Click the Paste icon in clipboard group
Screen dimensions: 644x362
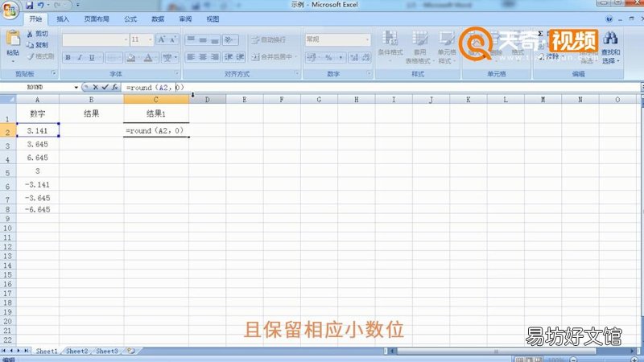pos(13,39)
